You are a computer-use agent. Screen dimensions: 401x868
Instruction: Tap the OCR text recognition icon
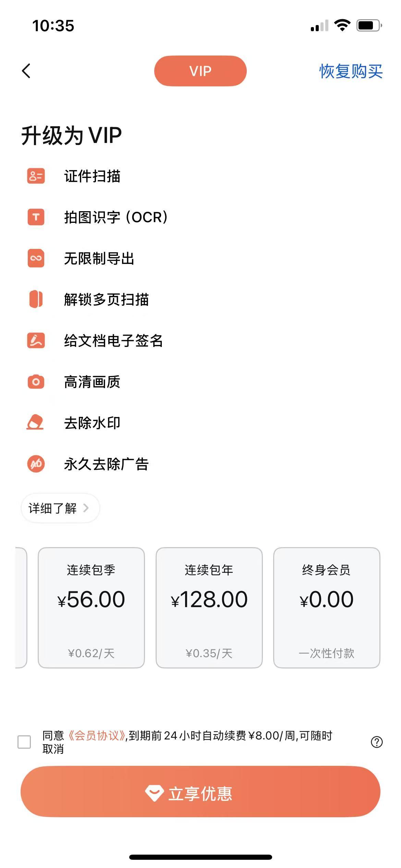[x=36, y=217]
